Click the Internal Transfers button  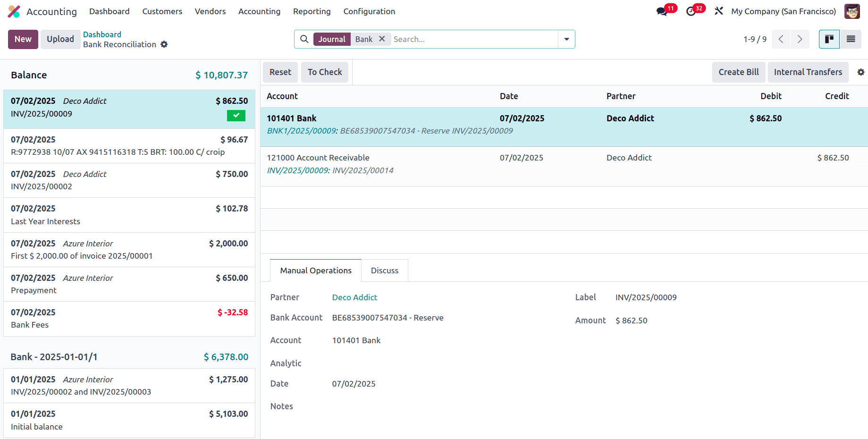(808, 72)
